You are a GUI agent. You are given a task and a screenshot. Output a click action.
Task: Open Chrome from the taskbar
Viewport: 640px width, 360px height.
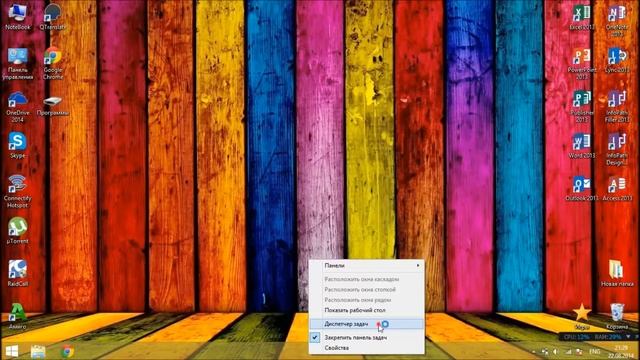[x=67, y=351]
